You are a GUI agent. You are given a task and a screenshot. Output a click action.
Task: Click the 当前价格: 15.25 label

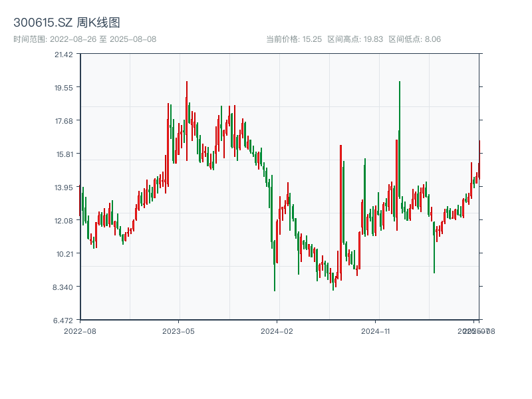(294, 39)
